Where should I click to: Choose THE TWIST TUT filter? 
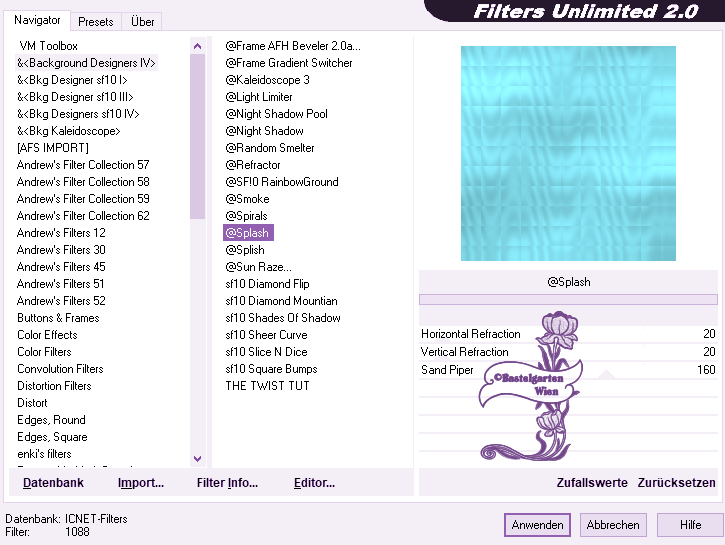pyautogui.click(x=267, y=386)
